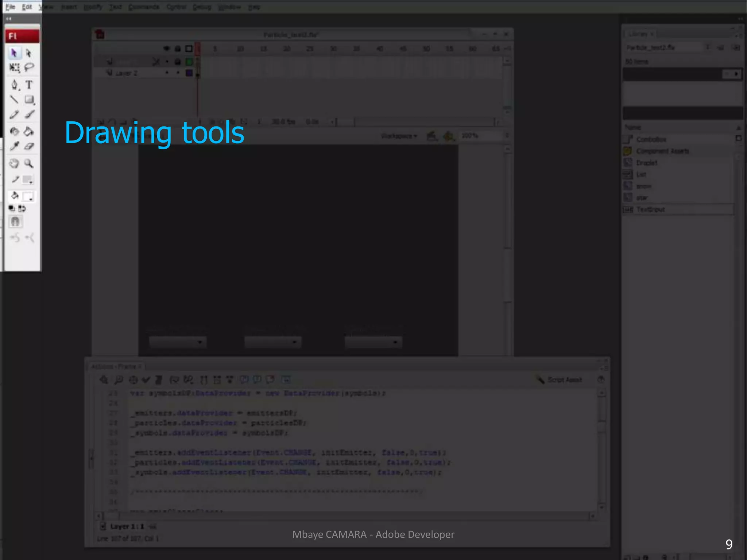Select the Component Assets folder in Library
Screen dimensions: 747x560
coord(662,151)
